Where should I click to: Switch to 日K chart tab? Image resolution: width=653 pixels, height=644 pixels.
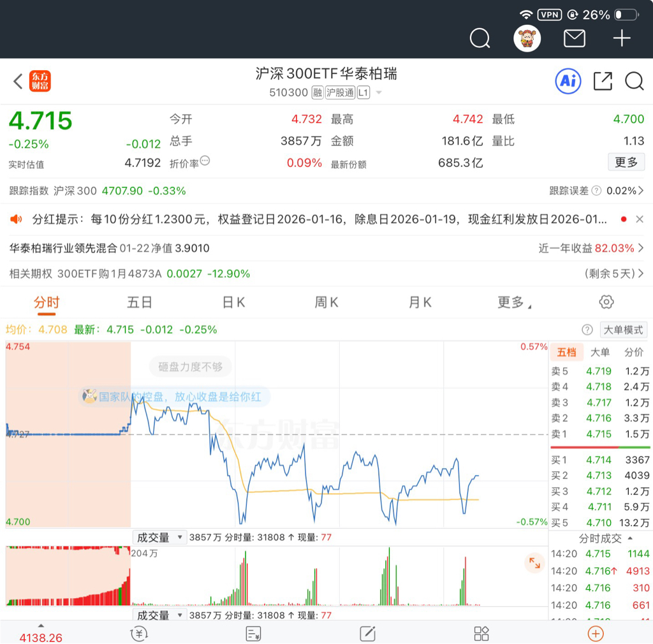233,302
